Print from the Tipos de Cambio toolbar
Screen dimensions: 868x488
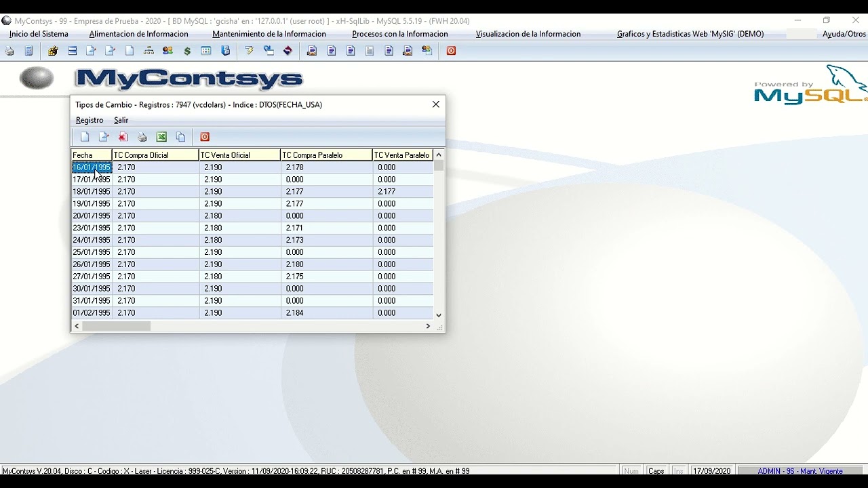coord(142,137)
